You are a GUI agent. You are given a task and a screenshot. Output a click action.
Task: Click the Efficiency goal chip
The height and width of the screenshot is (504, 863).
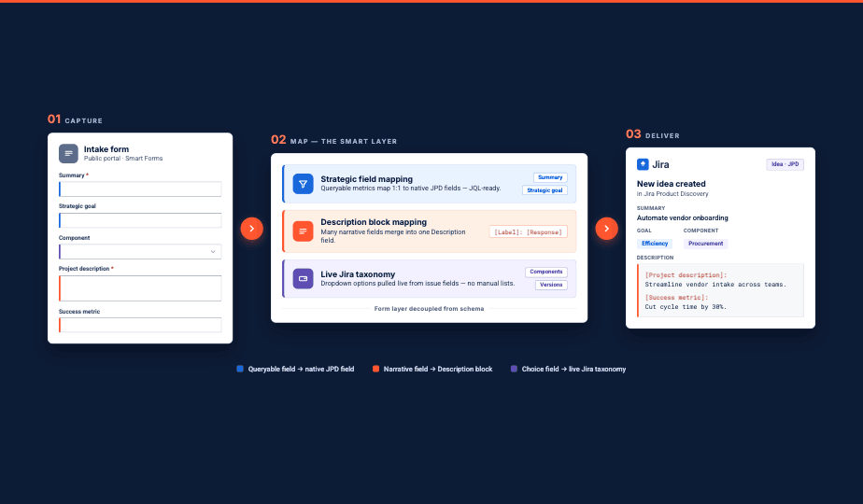coord(655,244)
